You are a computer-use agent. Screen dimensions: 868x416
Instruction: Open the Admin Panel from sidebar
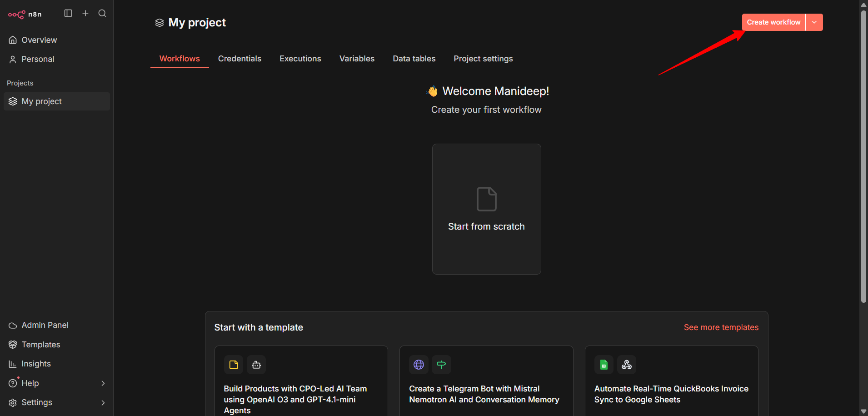click(44, 325)
